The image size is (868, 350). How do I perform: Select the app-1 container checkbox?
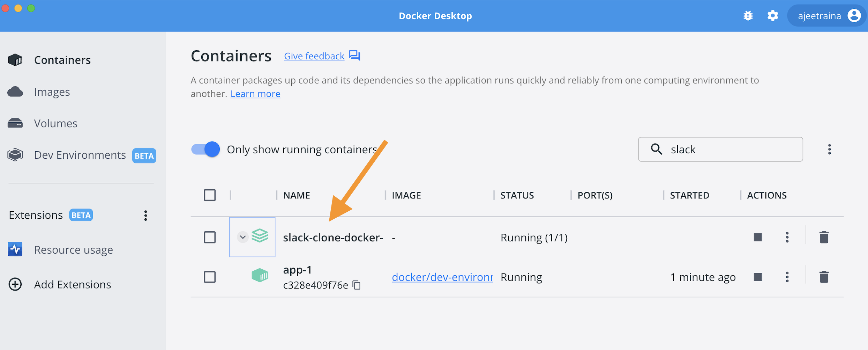[210, 277]
